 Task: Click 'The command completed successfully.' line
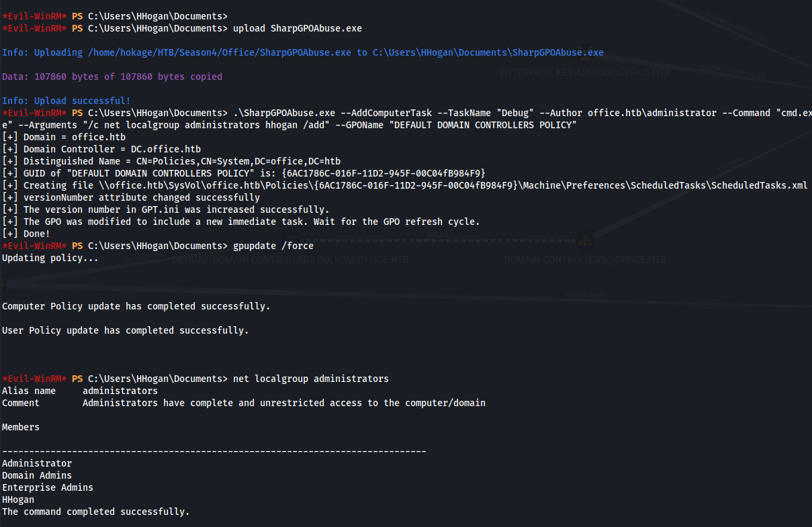[96, 512]
